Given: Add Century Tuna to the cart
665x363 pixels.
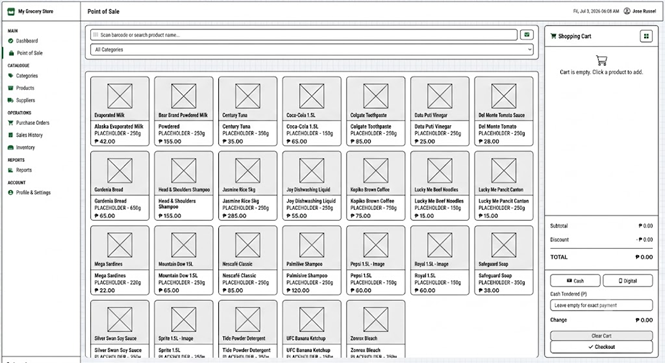Looking at the screenshot, I should [248, 112].
